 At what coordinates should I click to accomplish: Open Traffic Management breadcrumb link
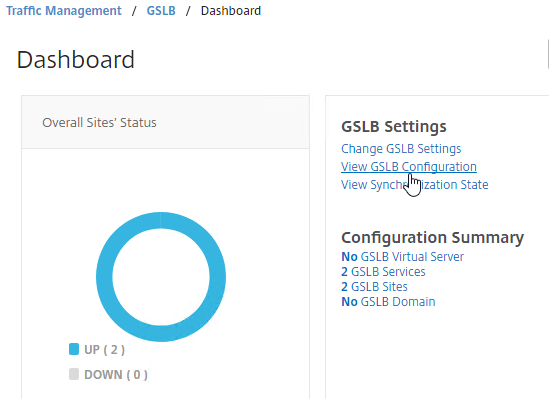pos(64,11)
